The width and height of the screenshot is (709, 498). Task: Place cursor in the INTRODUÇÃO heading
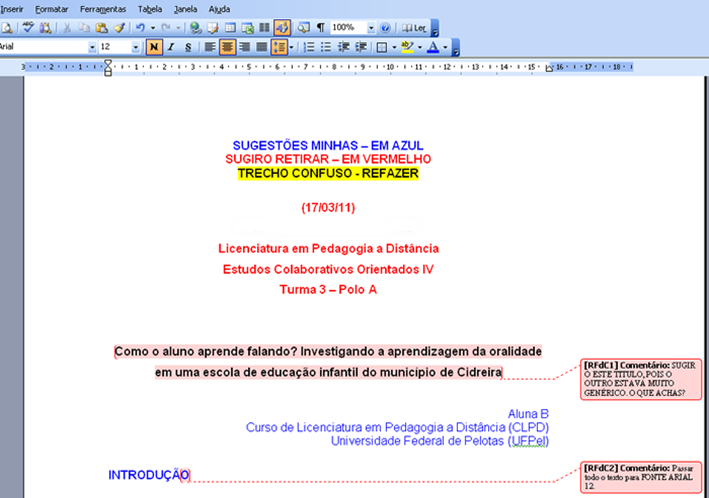[x=148, y=475]
